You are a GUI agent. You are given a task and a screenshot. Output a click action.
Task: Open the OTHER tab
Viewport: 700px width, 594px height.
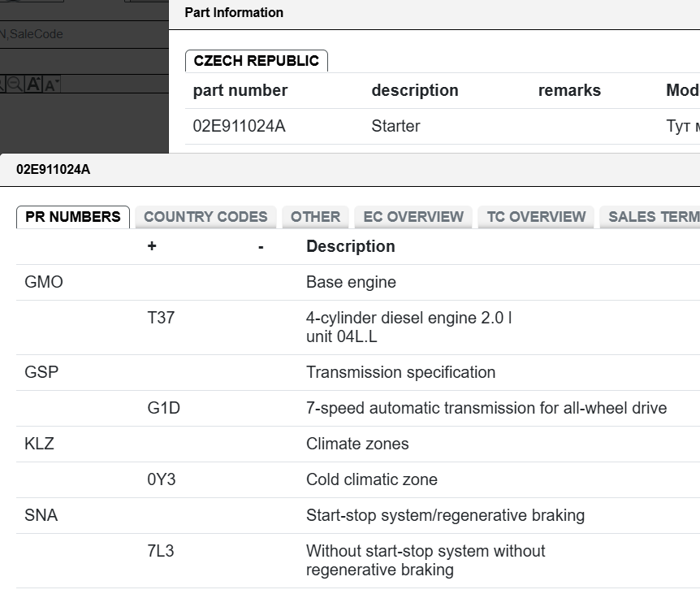click(316, 217)
